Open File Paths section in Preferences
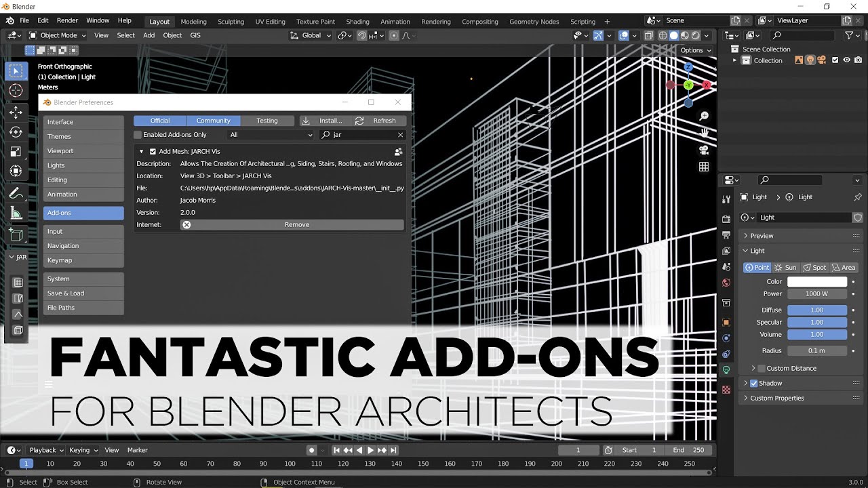868x488 pixels. [x=83, y=308]
